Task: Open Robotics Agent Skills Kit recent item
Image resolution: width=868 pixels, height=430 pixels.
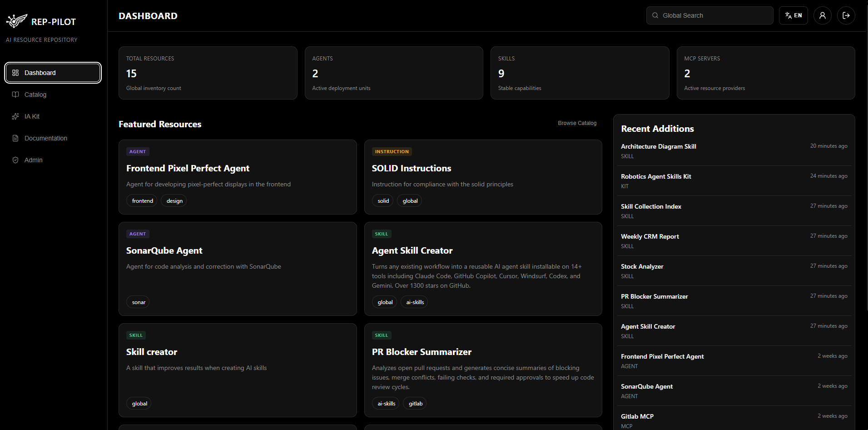Action: (734, 181)
